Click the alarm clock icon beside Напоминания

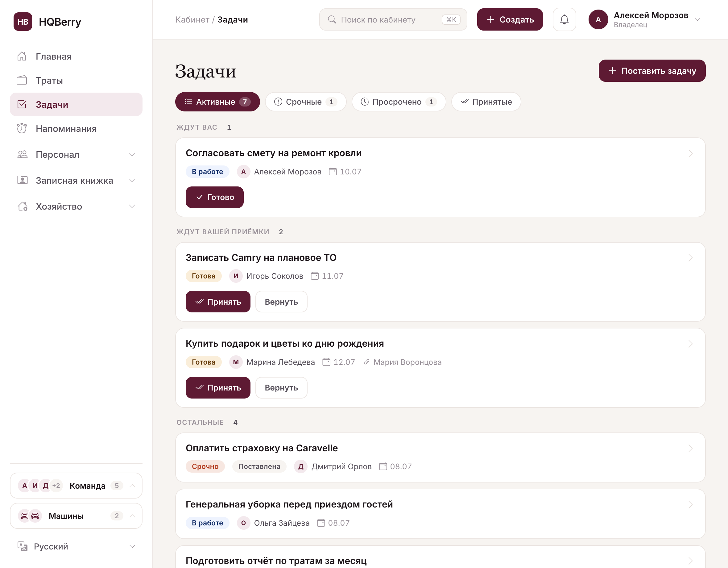[x=22, y=128]
